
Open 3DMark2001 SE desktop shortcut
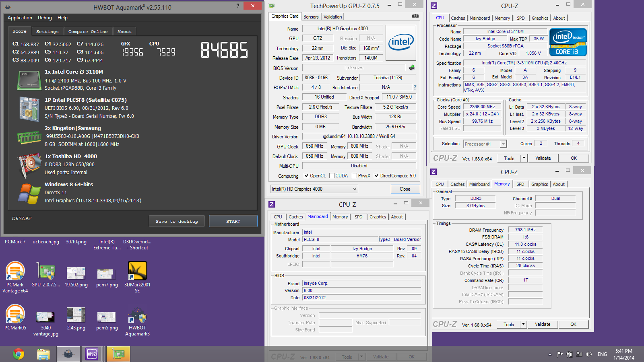coord(137,277)
